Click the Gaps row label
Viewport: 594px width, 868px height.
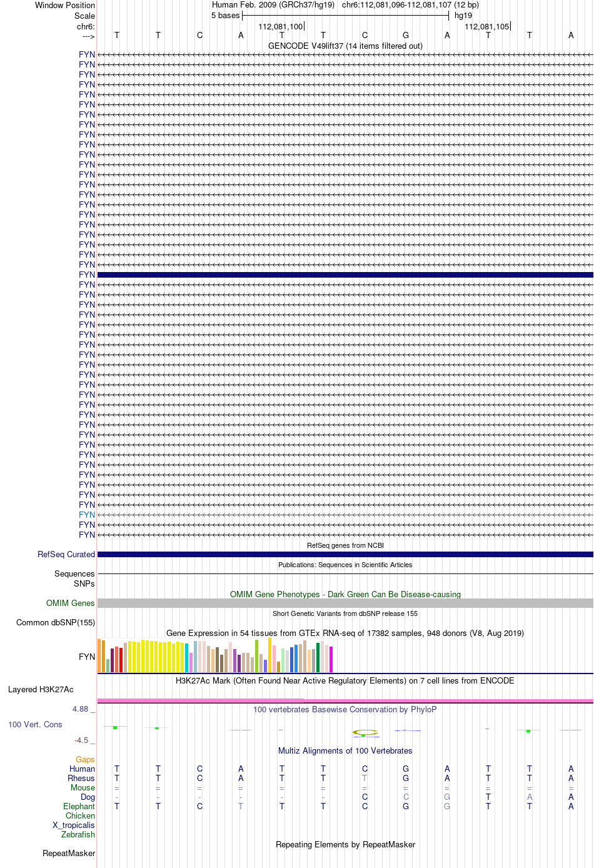pyautogui.click(x=86, y=759)
